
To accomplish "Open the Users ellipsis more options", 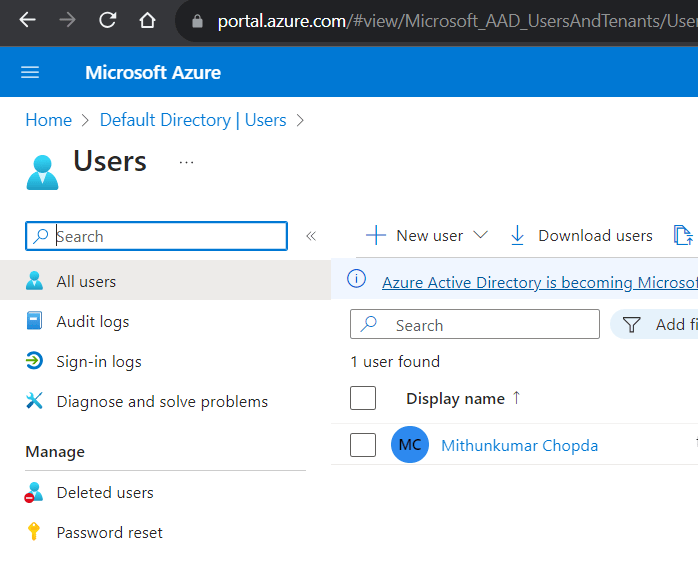I will (186, 162).
